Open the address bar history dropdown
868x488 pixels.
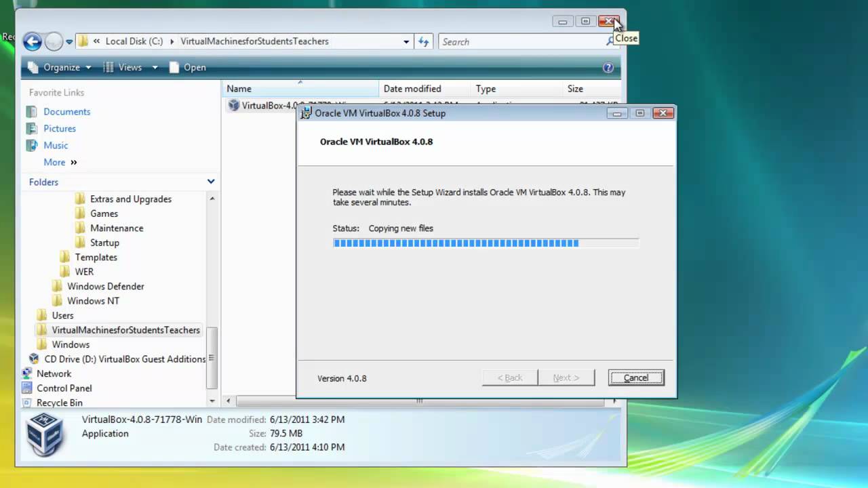pyautogui.click(x=406, y=42)
